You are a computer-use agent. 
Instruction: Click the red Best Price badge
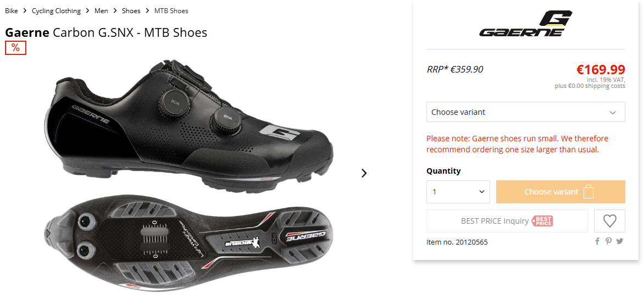(x=542, y=221)
